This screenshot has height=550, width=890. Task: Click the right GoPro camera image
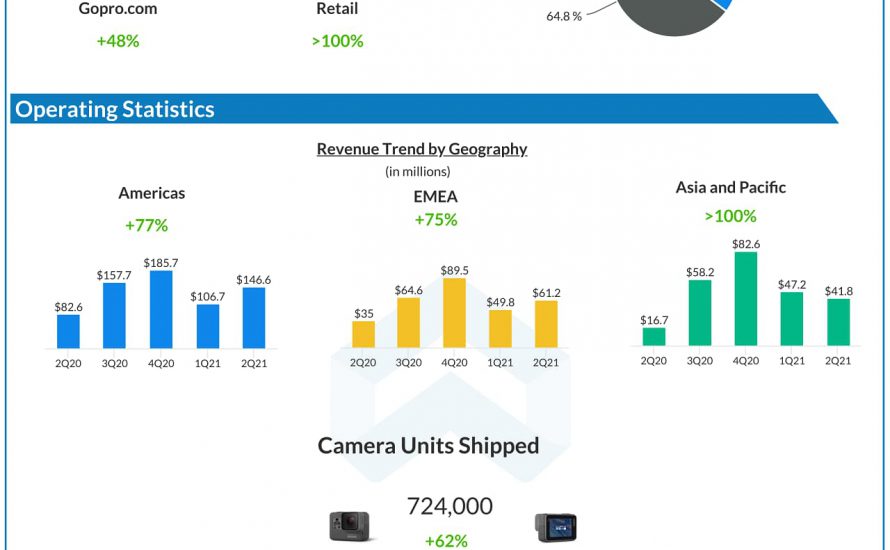[555, 527]
